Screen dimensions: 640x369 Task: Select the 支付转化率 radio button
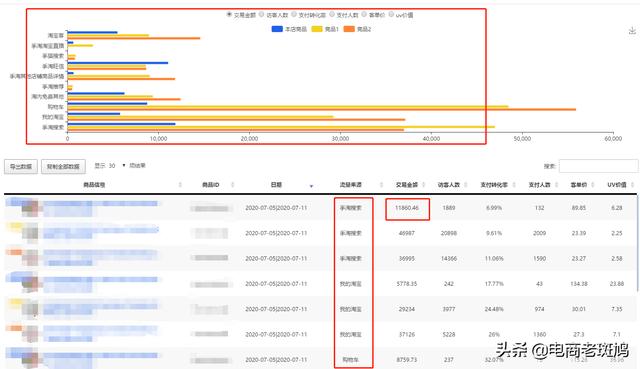293,14
